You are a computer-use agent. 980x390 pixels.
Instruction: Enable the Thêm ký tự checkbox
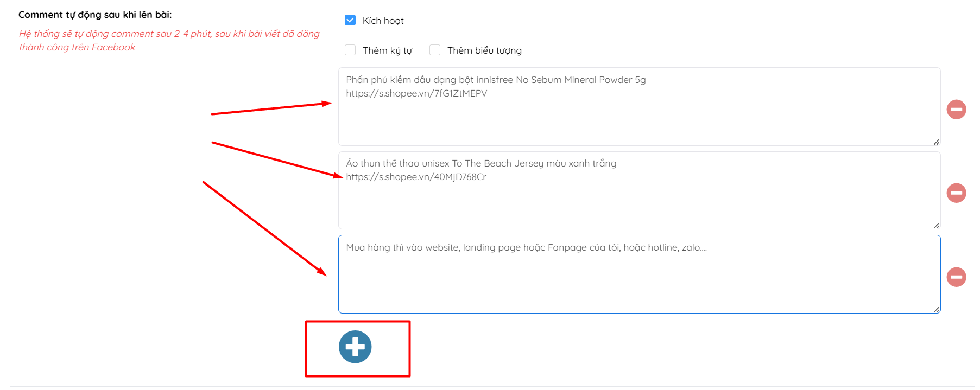point(350,50)
